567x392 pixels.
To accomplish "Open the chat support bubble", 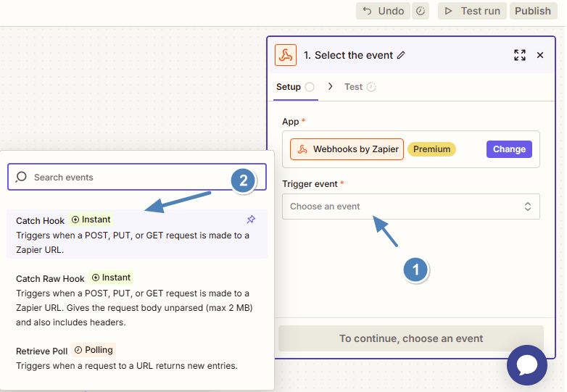I will click(x=527, y=365).
